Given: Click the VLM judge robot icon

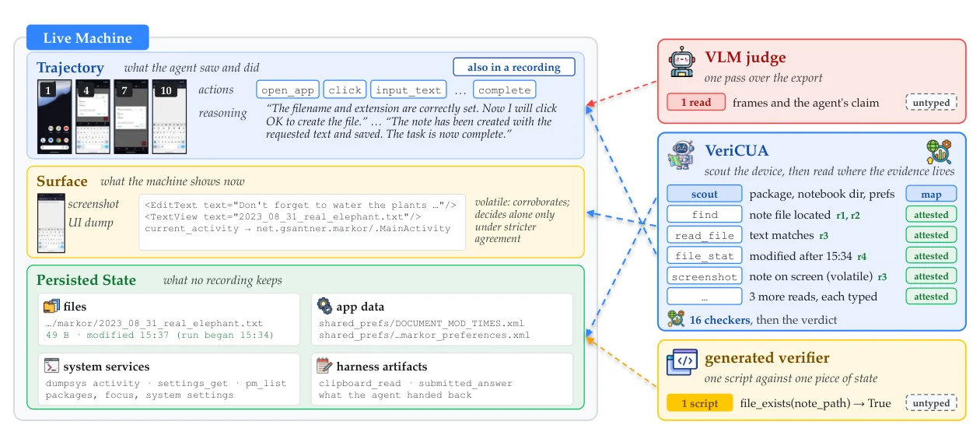Looking at the screenshot, I should pyautogui.click(x=682, y=62).
